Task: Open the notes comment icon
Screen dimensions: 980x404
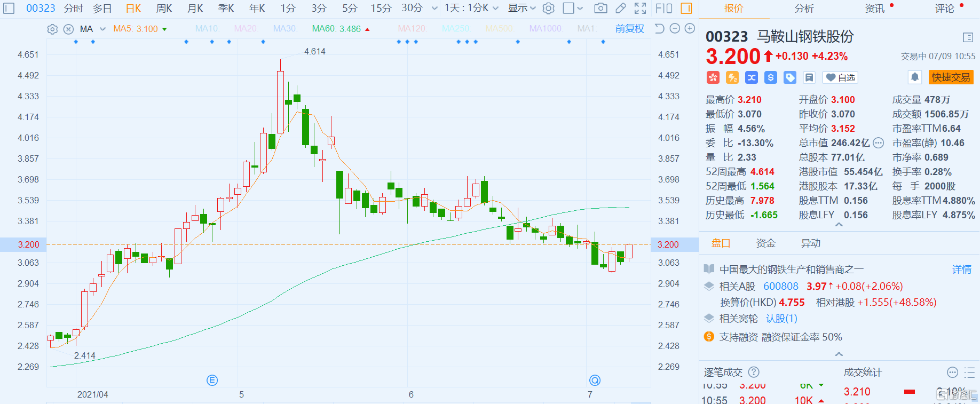Action: 809,77
